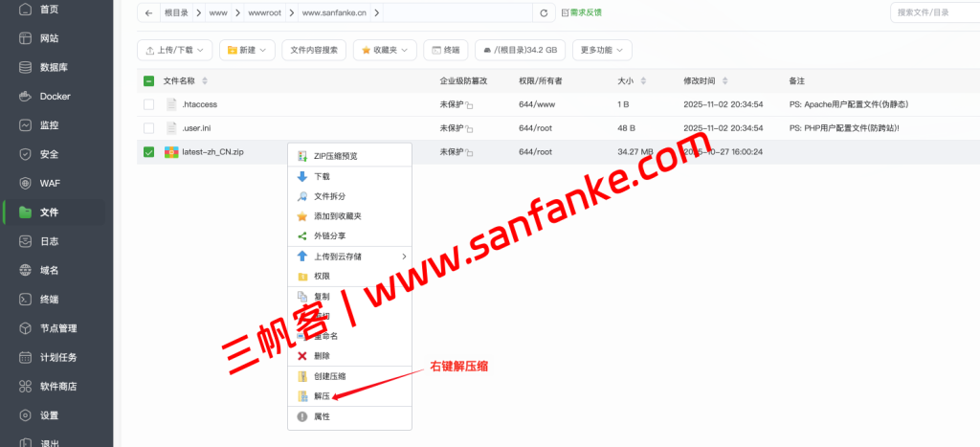Open the 终端 terminal sidebar icon
The width and height of the screenshot is (980, 447).
tap(25, 300)
